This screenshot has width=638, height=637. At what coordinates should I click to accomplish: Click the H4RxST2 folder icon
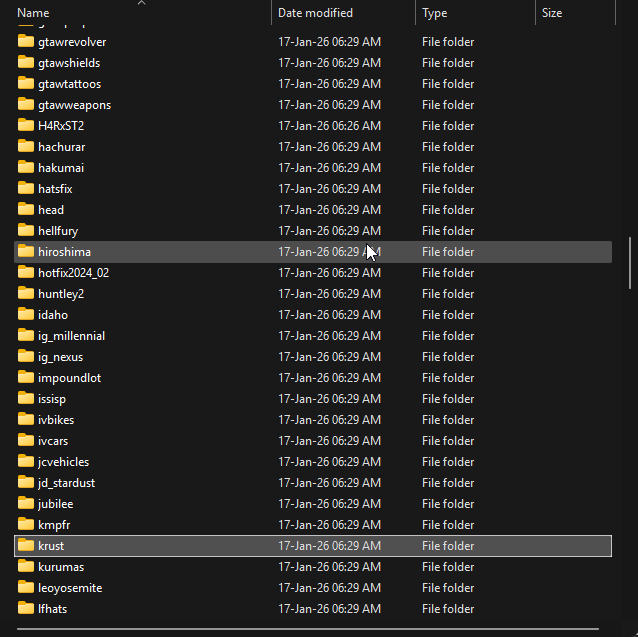[x=26, y=125]
